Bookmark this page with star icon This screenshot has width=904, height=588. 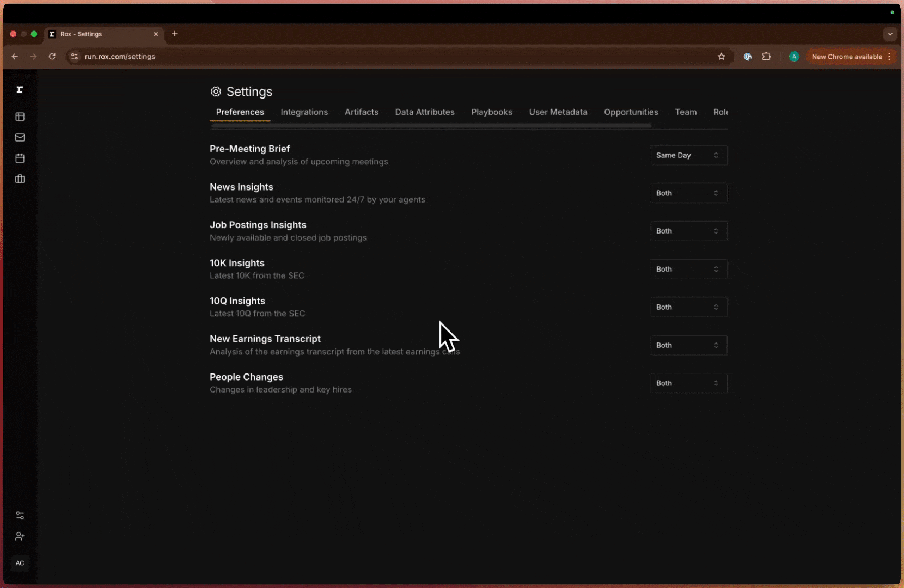point(722,57)
